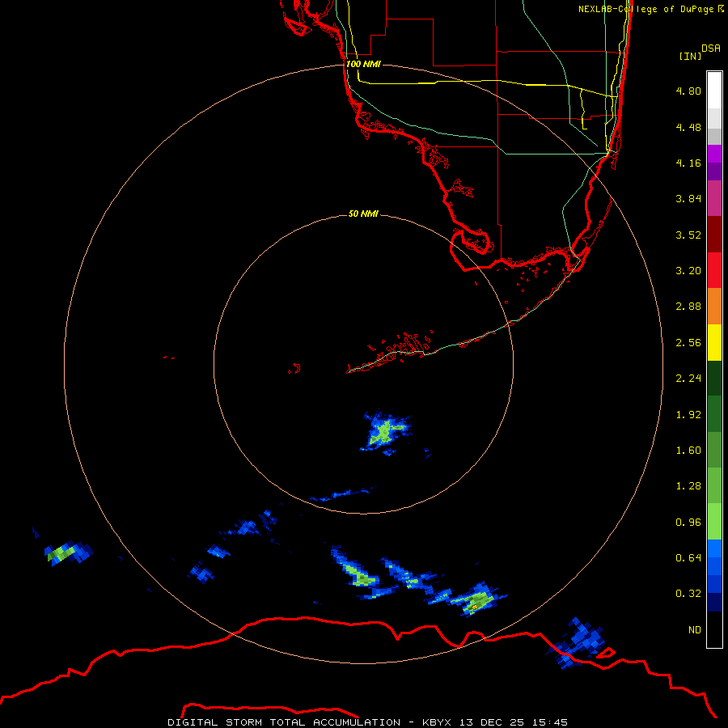Click the '0.96' scale label
Screen dimensions: 728x728
[x=688, y=523]
